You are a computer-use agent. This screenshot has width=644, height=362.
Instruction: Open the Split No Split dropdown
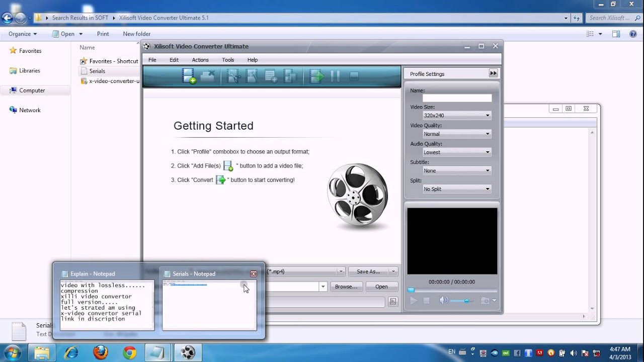tap(457, 189)
